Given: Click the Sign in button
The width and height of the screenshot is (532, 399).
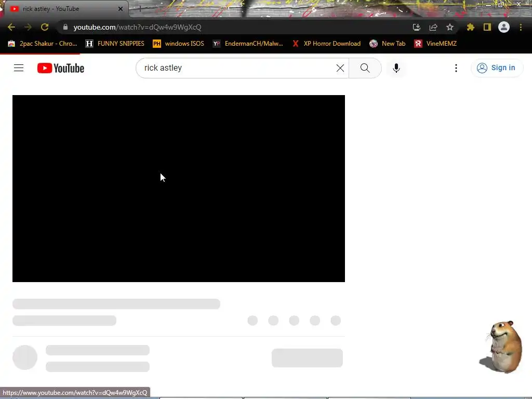Looking at the screenshot, I should point(497,68).
